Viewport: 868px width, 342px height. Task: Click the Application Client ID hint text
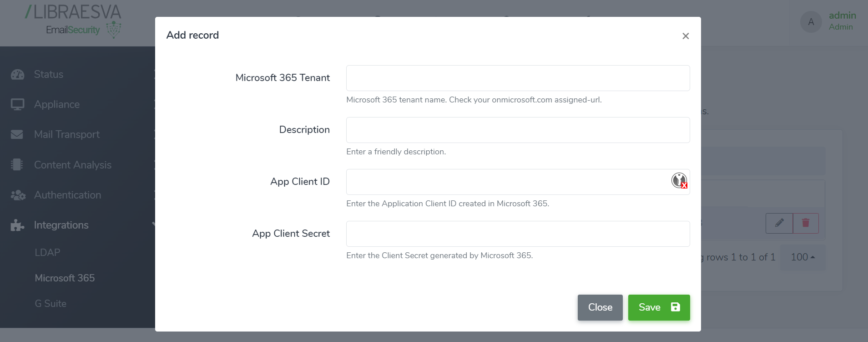(x=448, y=204)
